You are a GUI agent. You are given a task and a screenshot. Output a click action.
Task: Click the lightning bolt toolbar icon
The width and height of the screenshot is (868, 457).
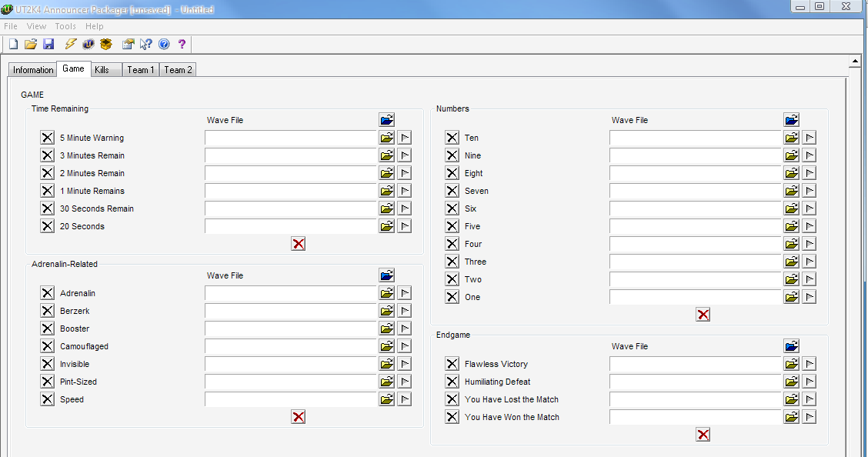point(71,45)
